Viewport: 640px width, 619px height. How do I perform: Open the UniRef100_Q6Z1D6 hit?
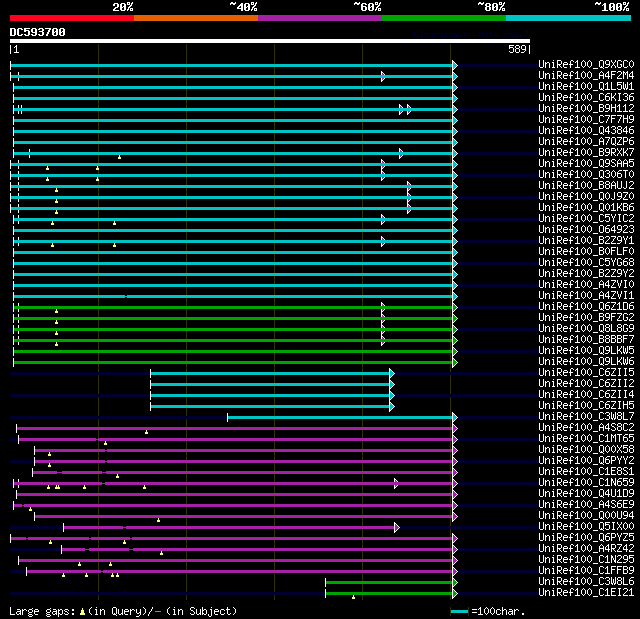click(586, 307)
